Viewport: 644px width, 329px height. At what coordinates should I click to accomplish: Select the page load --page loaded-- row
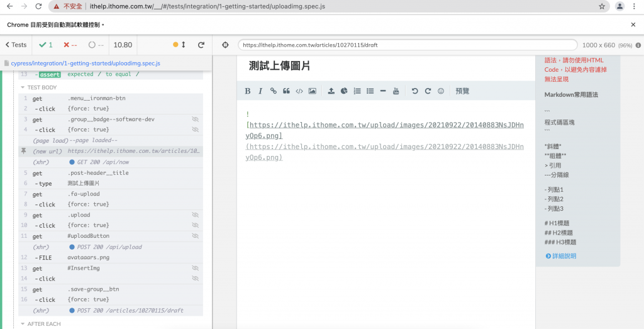tap(111, 140)
